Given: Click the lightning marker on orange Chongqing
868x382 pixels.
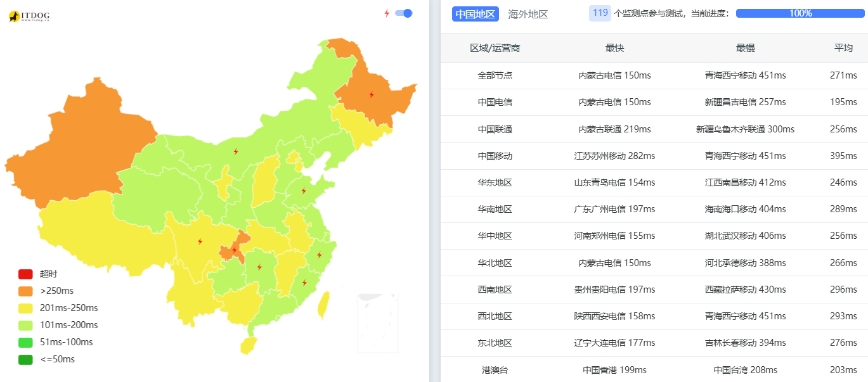Looking at the screenshot, I should (x=234, y=250).
